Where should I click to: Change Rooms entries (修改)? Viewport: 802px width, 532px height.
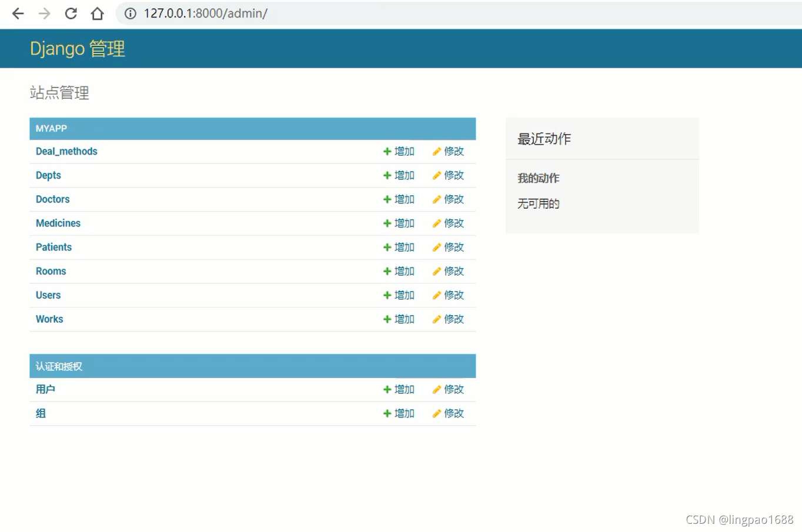tap(448, 272)
